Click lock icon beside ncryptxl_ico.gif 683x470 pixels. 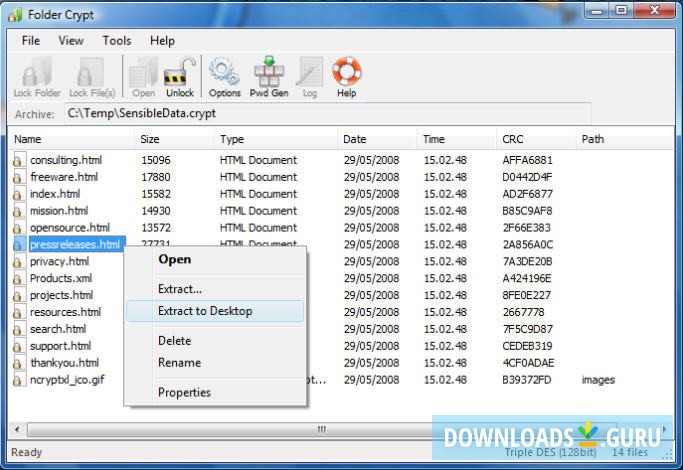[x=18, y=380]
